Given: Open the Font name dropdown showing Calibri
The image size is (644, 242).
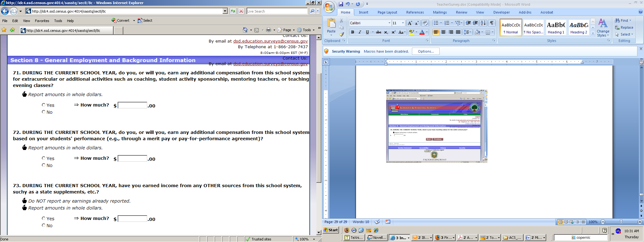Looking at the screenshot, I should (x=389, y=23).
